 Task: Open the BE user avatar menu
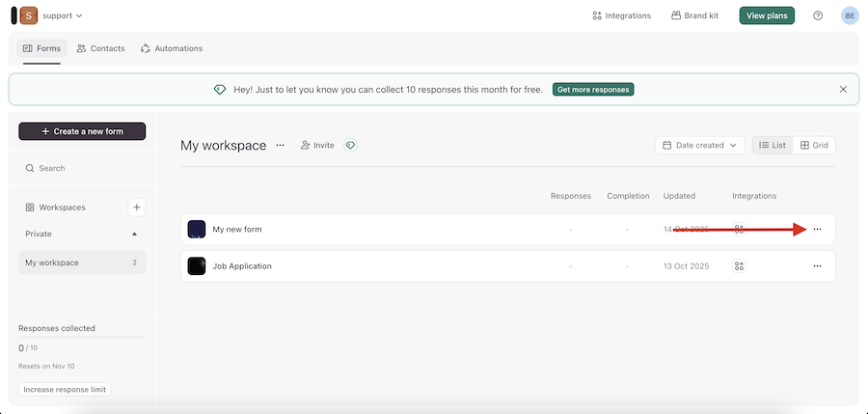pos(850,15)
